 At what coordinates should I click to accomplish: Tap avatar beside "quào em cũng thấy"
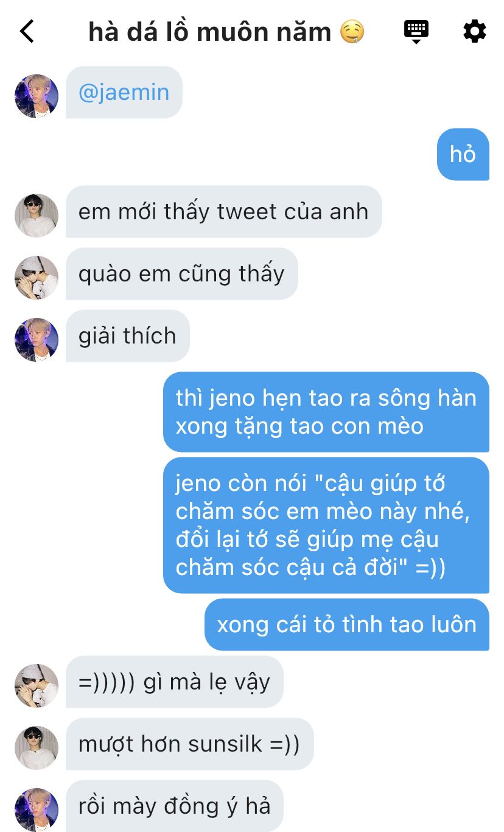click(37, 278)
